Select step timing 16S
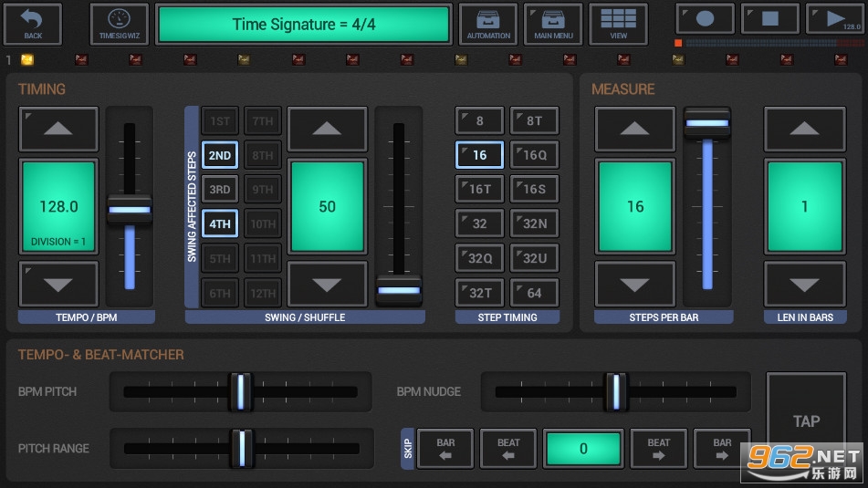 [x=534, y=189]
